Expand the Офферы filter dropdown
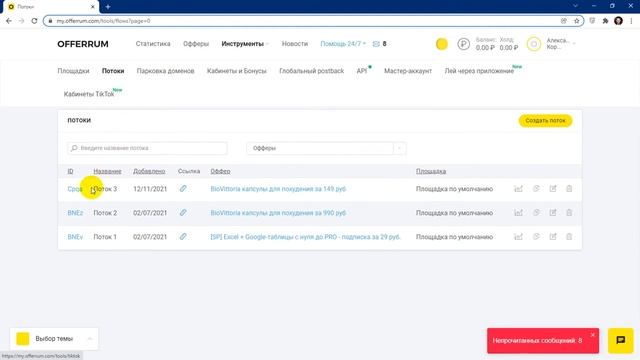The height and width of the screenshot is (360, 640). (x=326, y=148)
